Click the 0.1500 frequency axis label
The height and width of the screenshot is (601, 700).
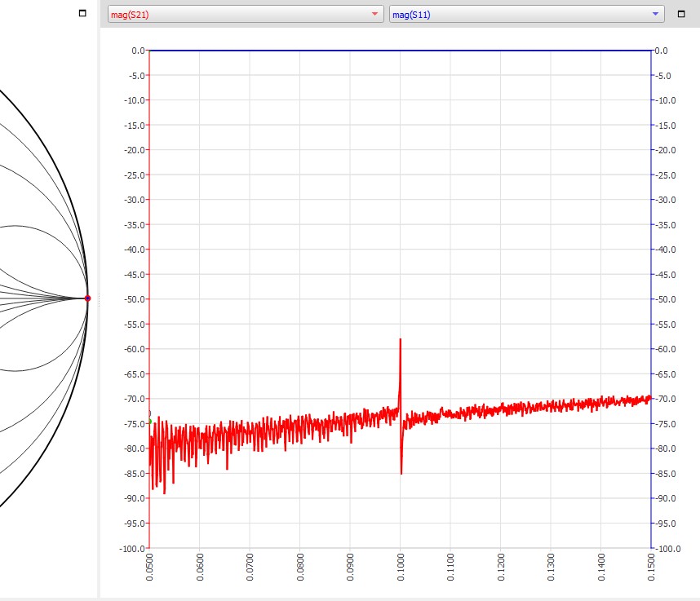pyautogui.click(x=651, y=567)
